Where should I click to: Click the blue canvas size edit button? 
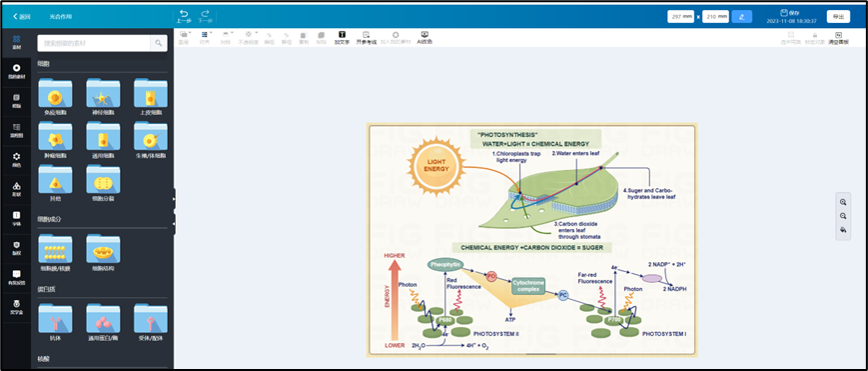742,17
